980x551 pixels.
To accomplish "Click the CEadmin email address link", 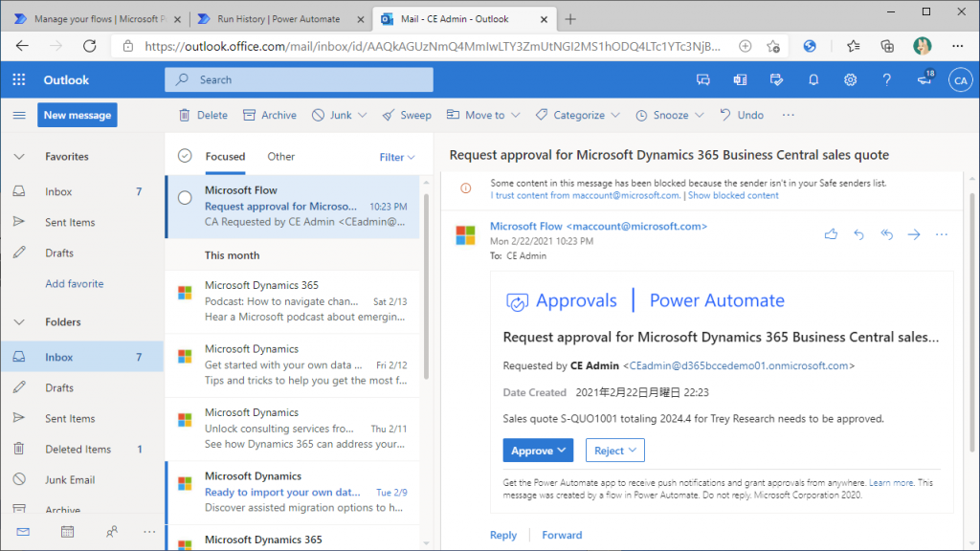I will coord(739,365).
